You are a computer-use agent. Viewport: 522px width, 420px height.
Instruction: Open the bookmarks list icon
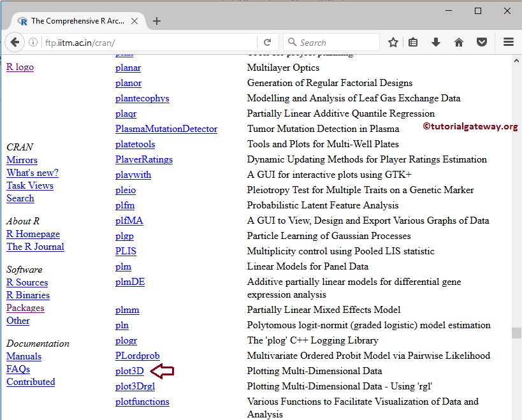click(x=413, y=43)
